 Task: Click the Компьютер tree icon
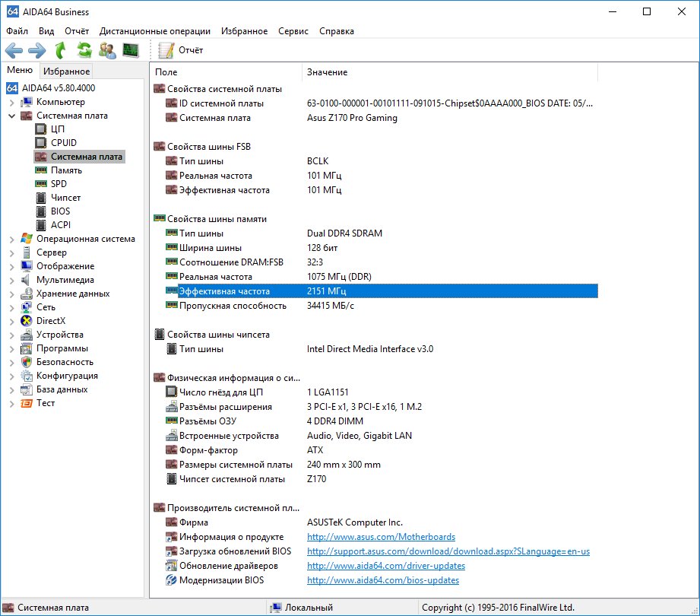27,102
